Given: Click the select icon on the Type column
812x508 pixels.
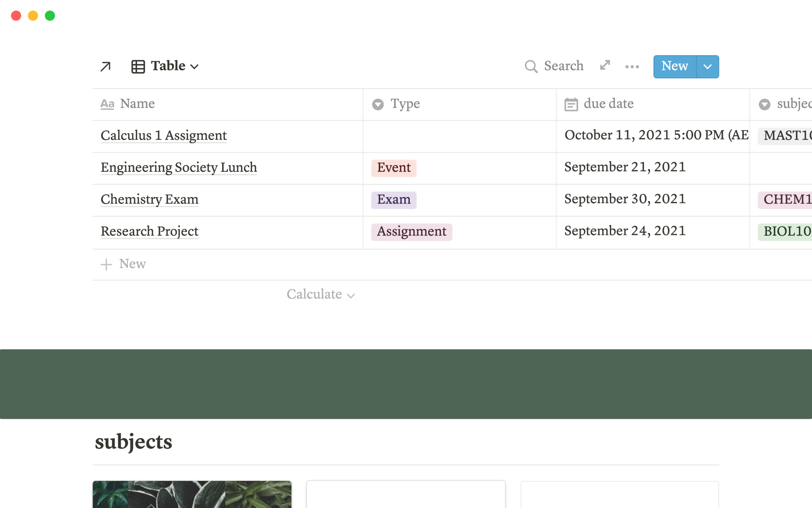Looking at the screenshot, I should click(x=377, y=105).
